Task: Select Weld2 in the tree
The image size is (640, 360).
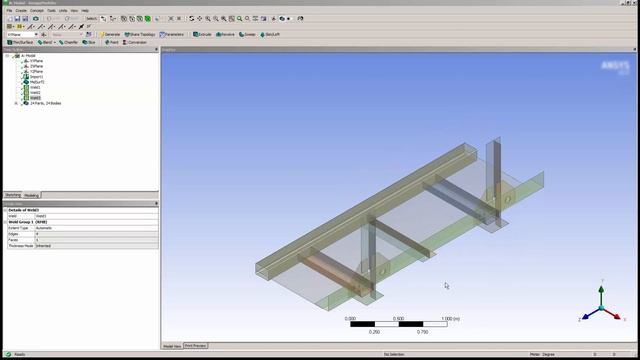Action: point(35,93)
